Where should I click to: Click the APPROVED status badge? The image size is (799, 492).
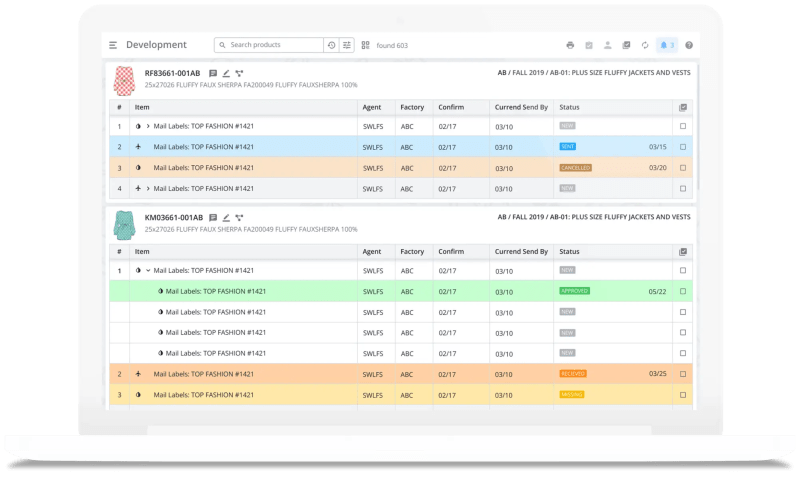(x=575, y=291)
